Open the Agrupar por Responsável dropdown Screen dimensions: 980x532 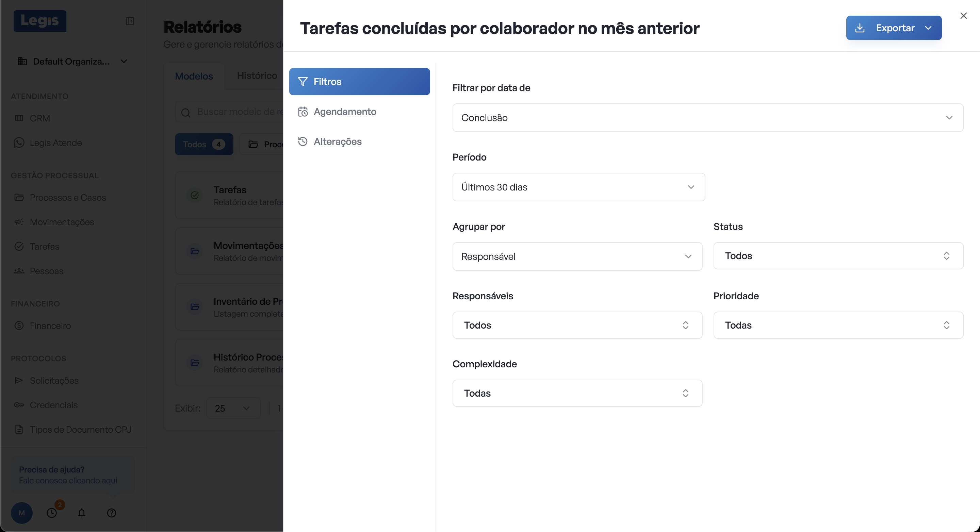pos(577,257)
